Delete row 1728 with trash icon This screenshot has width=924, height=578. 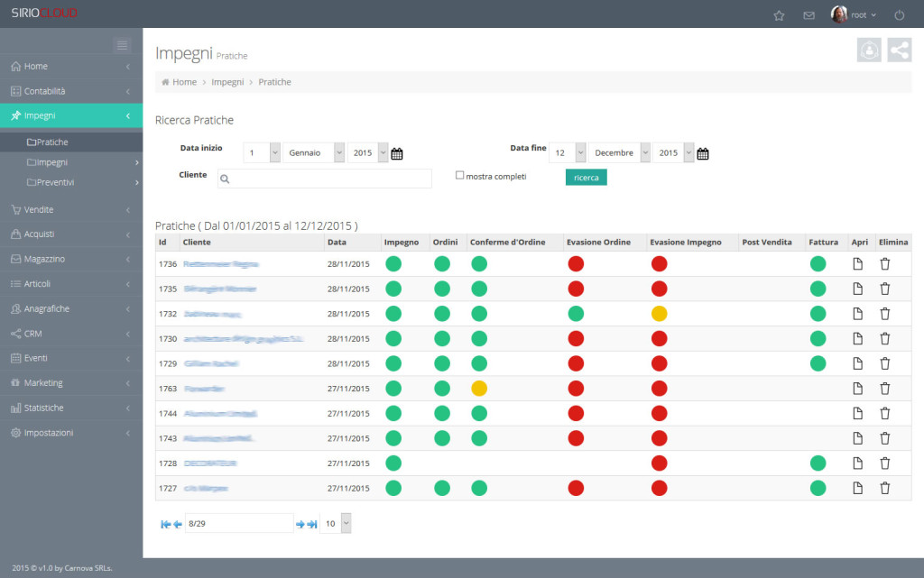(x=884, y=463)
